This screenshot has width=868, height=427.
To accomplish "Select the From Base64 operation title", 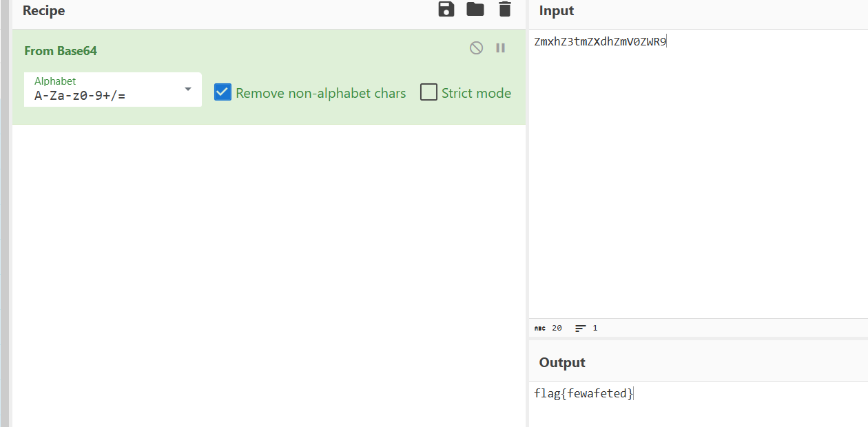I will [61, 51].
